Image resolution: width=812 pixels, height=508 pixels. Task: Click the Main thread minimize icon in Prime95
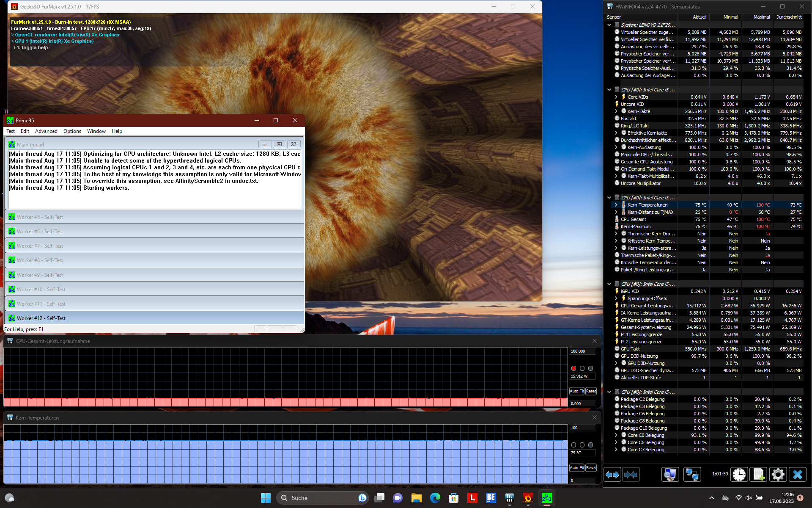[x=265, y=144]
